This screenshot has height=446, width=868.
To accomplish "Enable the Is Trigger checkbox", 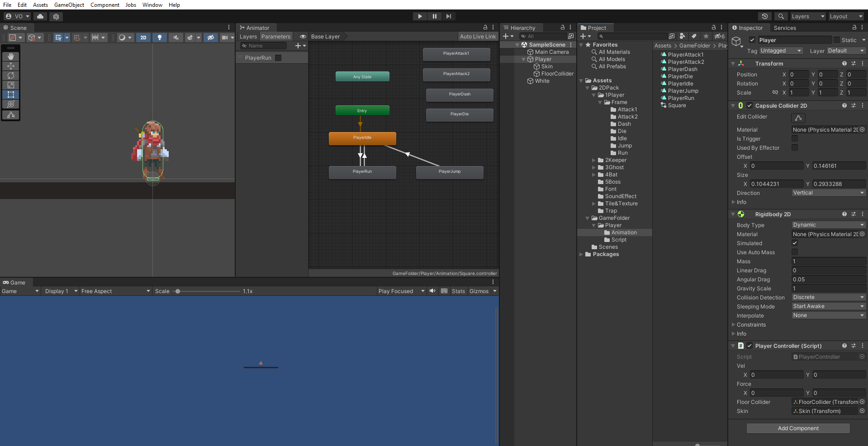I will click(794, 139).
